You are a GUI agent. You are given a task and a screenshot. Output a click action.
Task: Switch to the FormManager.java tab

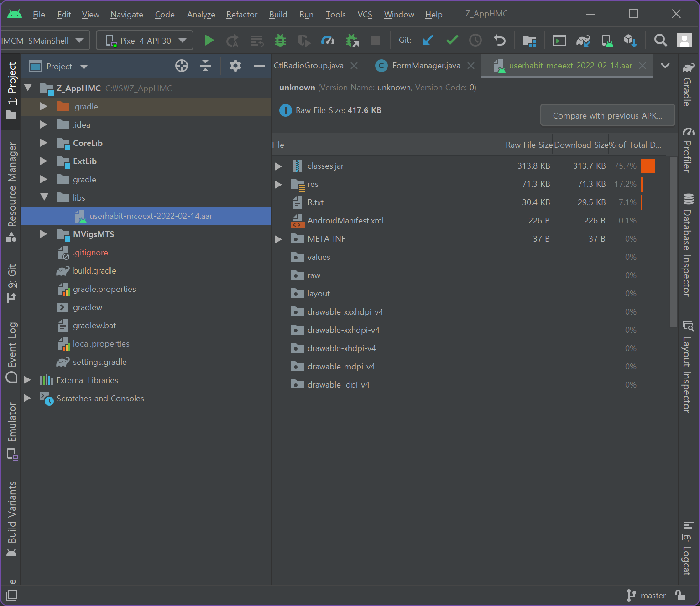click(x=426, y=66)
